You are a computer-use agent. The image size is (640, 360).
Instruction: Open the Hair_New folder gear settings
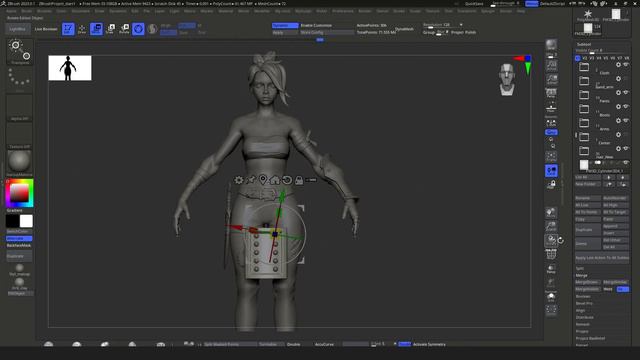click(x=618, y=149)
